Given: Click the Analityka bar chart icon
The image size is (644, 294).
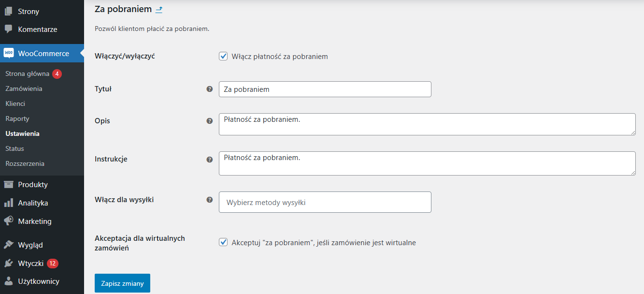Looking at the screenshot, I should click(8, 203).
